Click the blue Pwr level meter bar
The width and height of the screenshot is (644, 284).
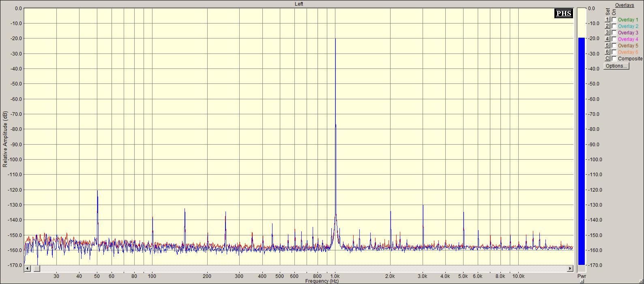(x=582, y=151)
